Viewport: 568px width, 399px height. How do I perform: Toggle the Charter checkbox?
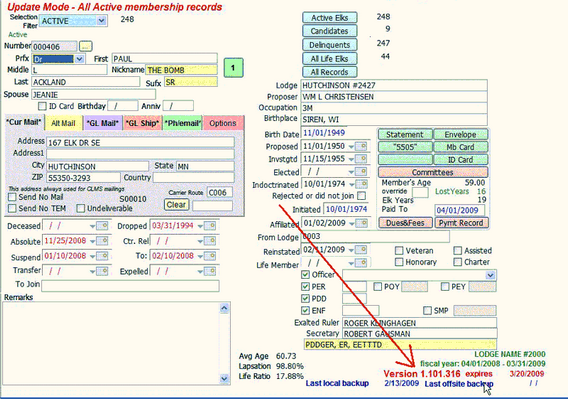coord(458,262)
